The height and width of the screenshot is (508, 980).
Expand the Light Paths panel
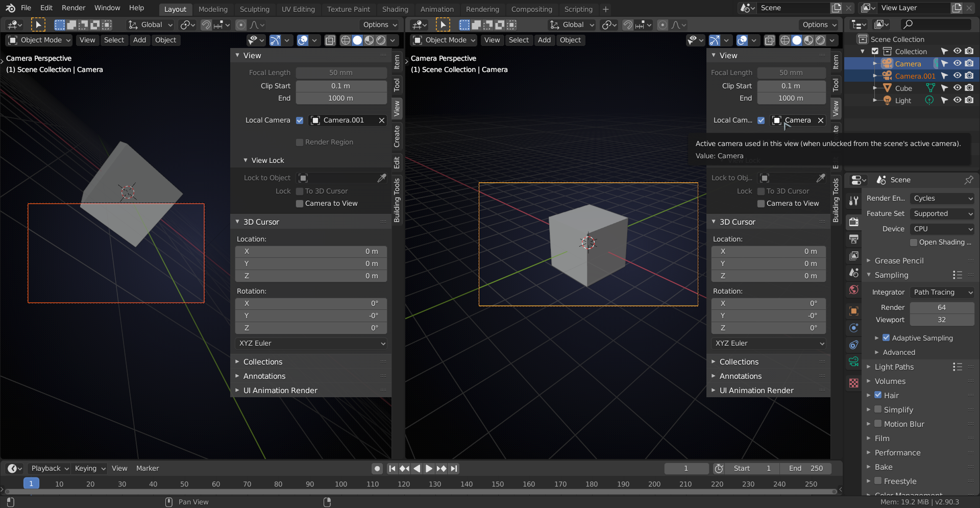(x=894, y=367)
